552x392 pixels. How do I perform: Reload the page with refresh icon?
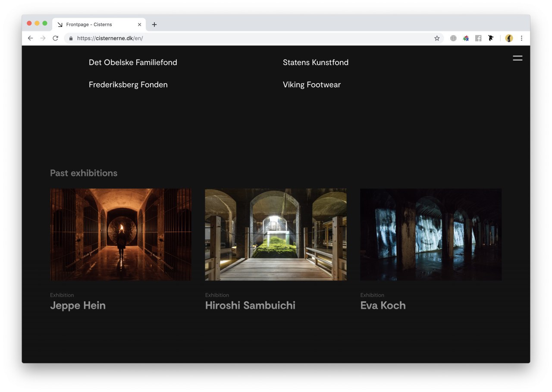pos(55,38)
